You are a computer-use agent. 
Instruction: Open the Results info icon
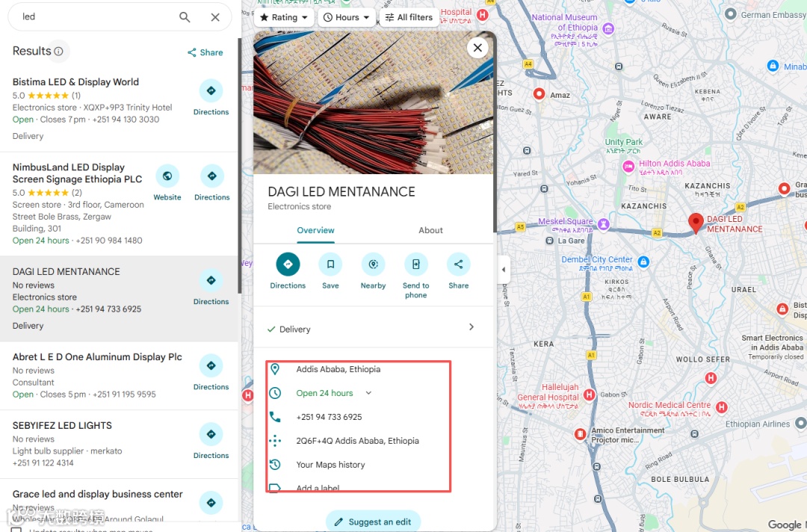pos(59,52)
